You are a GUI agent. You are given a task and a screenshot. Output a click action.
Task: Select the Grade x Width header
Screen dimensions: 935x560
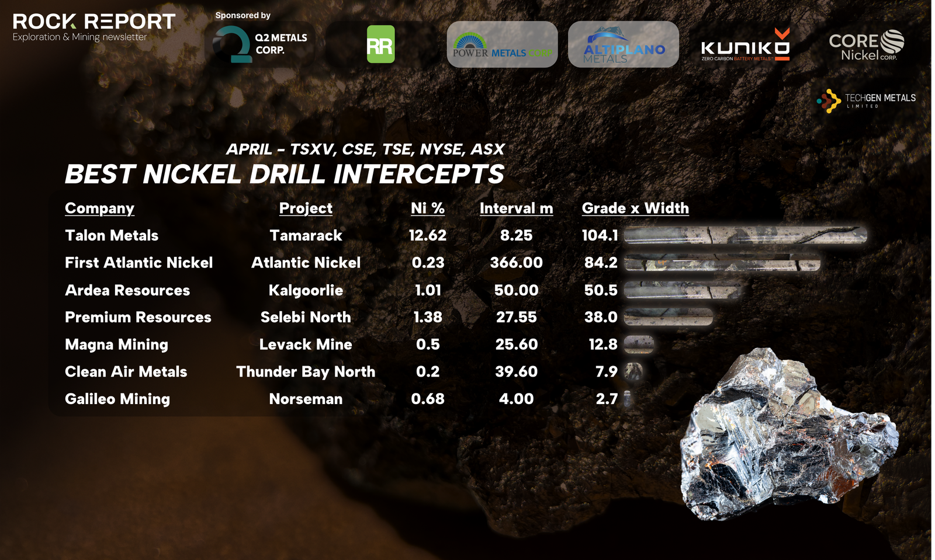[x=635, y=208]
